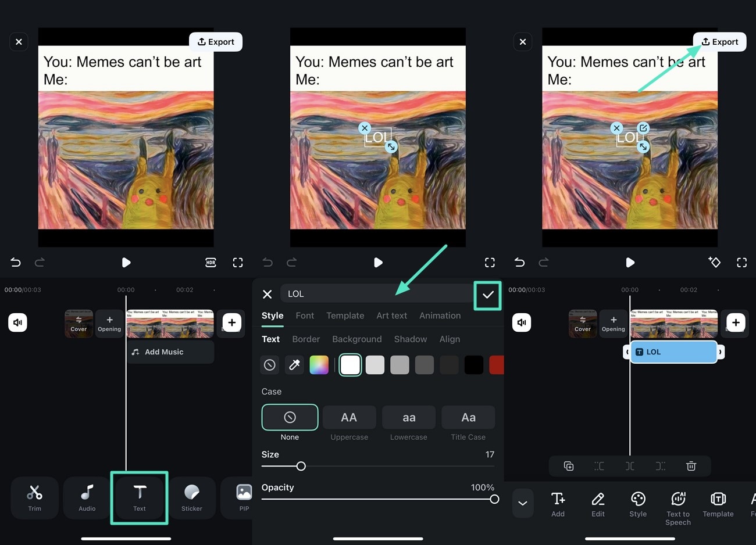Add clip with plus button in left panel

(x=232, y=322)
